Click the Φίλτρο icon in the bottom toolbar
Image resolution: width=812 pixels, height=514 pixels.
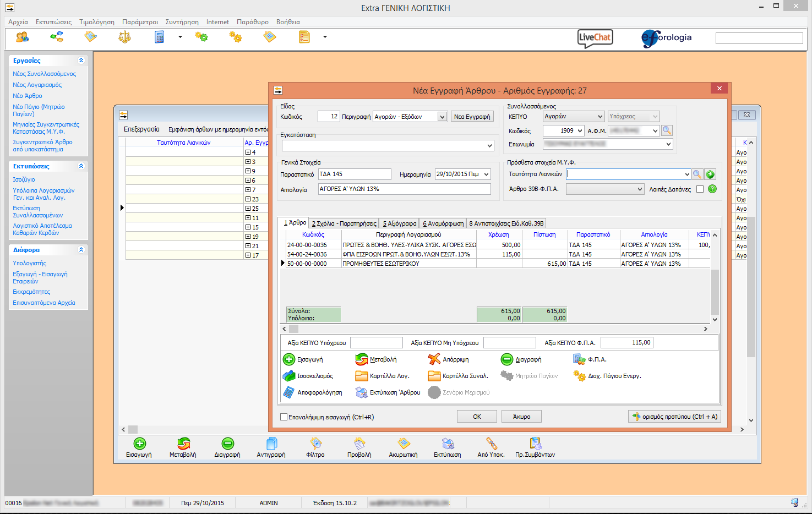click(x=315, y=444)
